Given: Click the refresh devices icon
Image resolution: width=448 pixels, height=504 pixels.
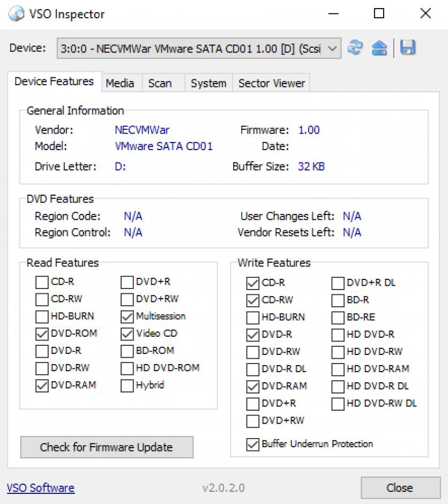Looking at the screenshot, I should [x=355, y=48].
